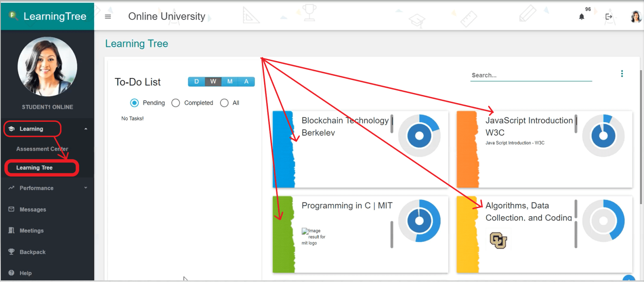Open Algorithms, Data Collection, and Coding course

[528, 211]
